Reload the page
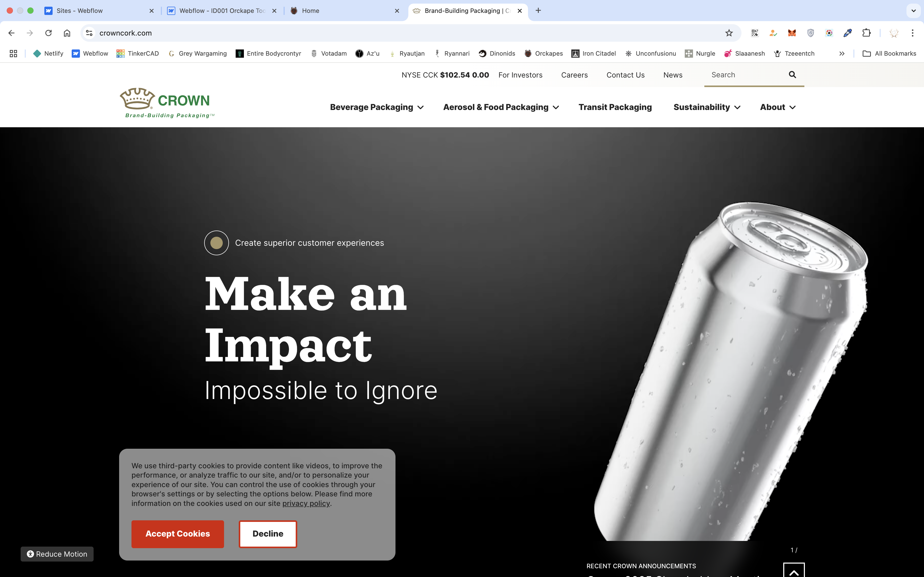 (48, 33)
